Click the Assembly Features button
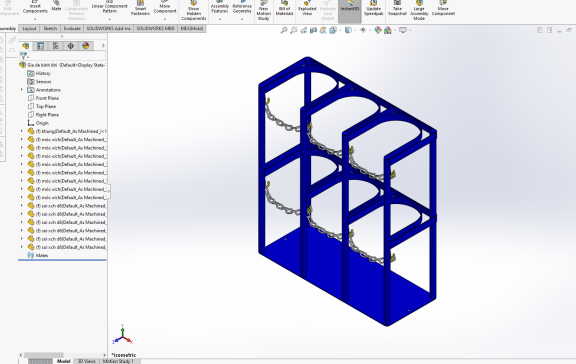576x364 pixels. click(220, 8)
